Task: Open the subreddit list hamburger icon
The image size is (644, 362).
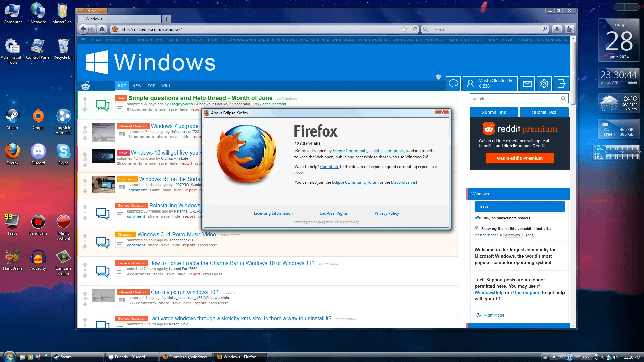Action: (83, 40)
